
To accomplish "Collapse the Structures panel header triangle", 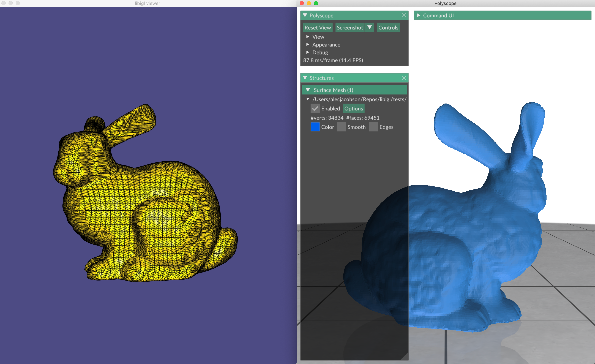I will coord(305,78).
